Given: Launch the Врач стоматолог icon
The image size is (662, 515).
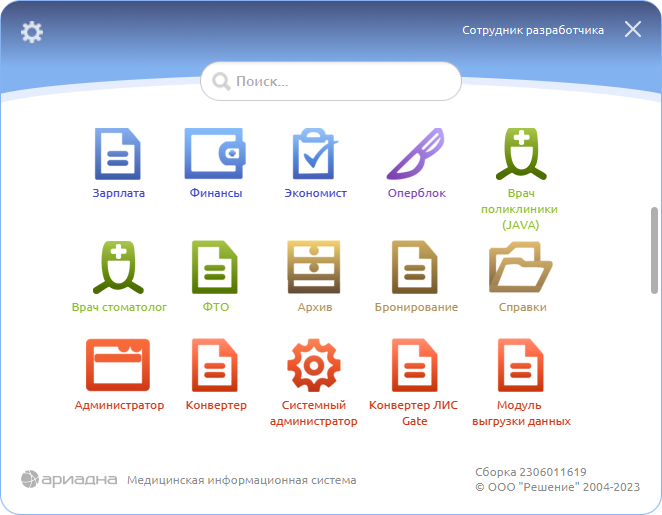Looking at the screenshot, I should coord(118,267).
